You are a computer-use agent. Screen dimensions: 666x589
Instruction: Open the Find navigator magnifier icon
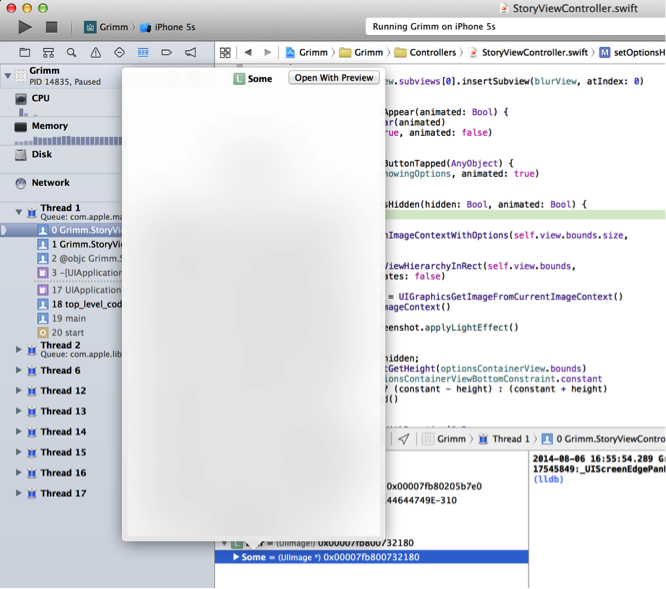[71, 52]
